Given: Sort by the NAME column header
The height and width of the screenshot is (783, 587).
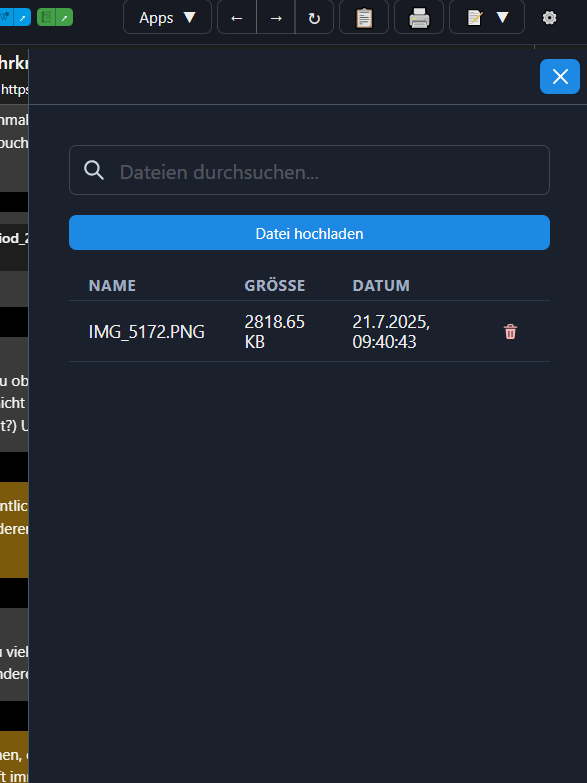Looking at the screenshot, I should point(112,286).
